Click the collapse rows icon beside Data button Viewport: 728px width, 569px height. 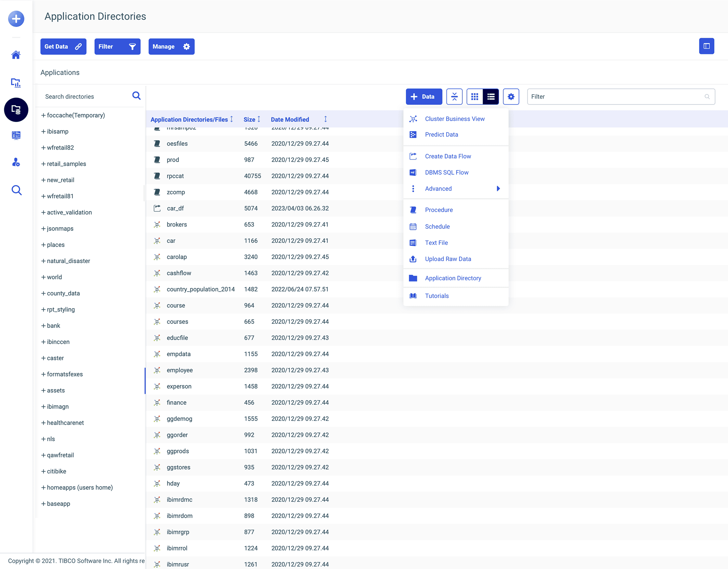coord(454,96)
